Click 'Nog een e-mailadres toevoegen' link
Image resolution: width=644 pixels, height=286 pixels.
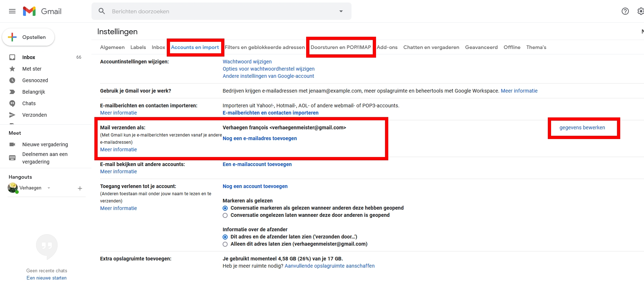(260, 138)
